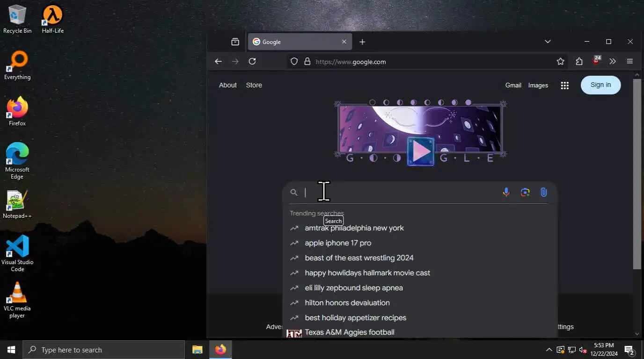Open the Google Store link
This screenshot has height=359, width=644.
click(254, 85)
